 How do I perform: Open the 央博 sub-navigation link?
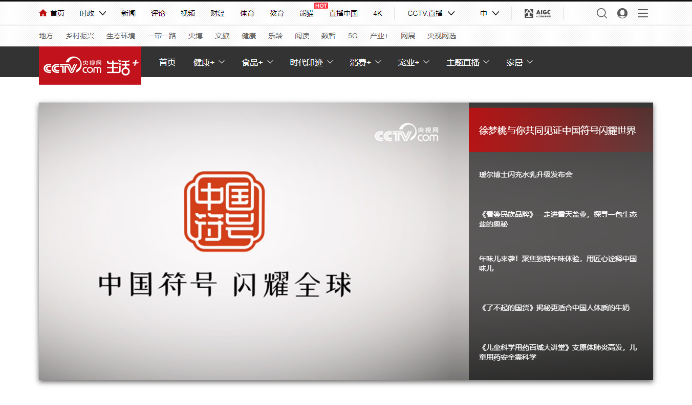click(x=196, y=36)
